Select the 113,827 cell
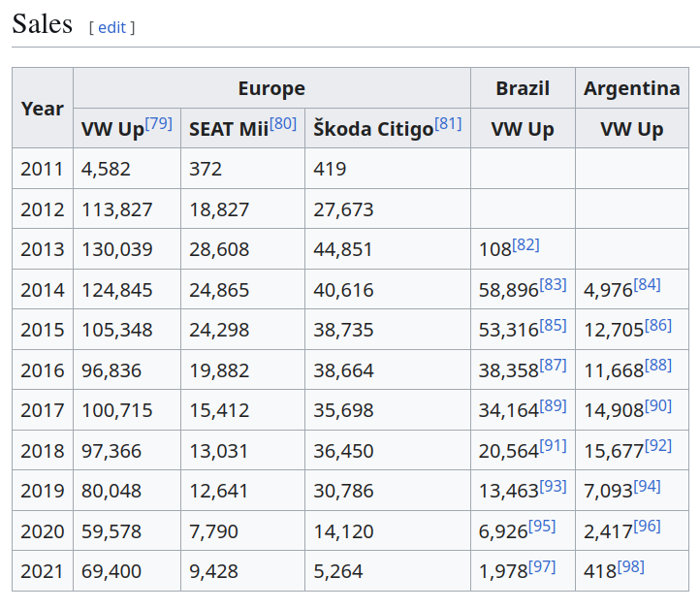This screenshot has height=609, width=700. 127,208
